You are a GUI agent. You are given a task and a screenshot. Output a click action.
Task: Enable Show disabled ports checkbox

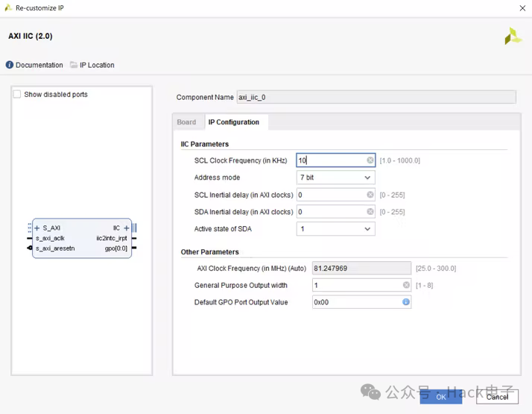click(17, 95)
